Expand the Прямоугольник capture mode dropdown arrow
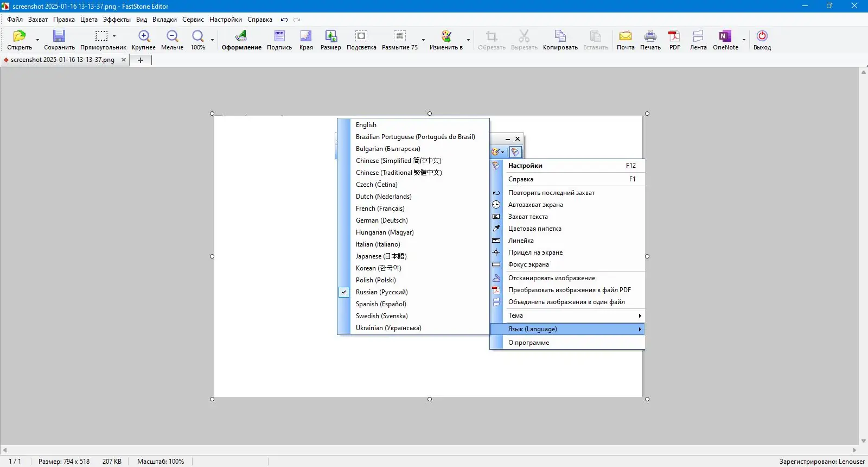This screenshot has width=868, height=467. click(114, 36)
